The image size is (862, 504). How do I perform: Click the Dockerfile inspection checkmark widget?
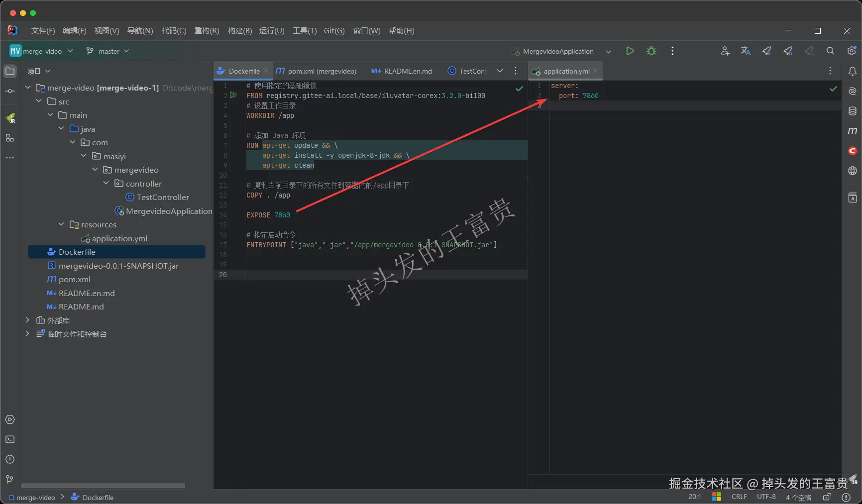pyautogui.click(x=519, y=89)
